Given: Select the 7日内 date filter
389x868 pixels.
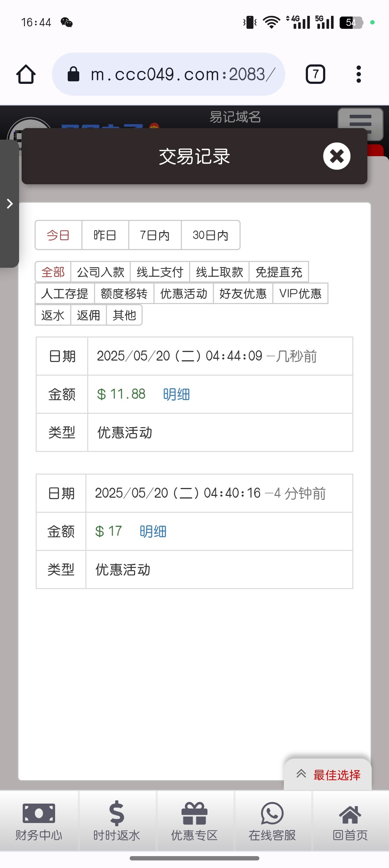Looking at the screenshot, I should [155, 235].
